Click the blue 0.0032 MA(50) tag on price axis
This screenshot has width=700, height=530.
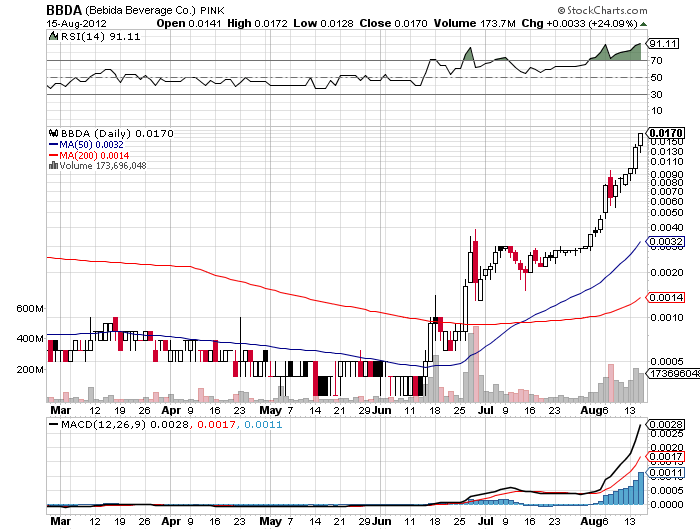665,242
